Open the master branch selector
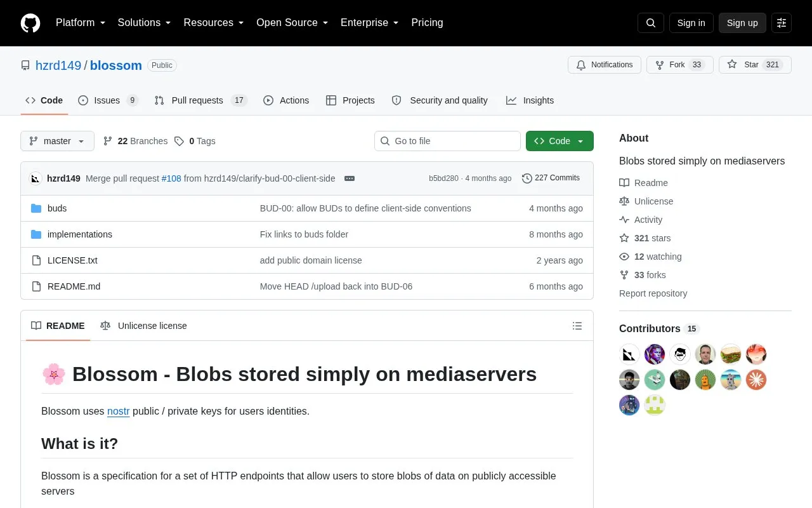The height and width of the screenshot is (508, 812). (x=57, y=141)
